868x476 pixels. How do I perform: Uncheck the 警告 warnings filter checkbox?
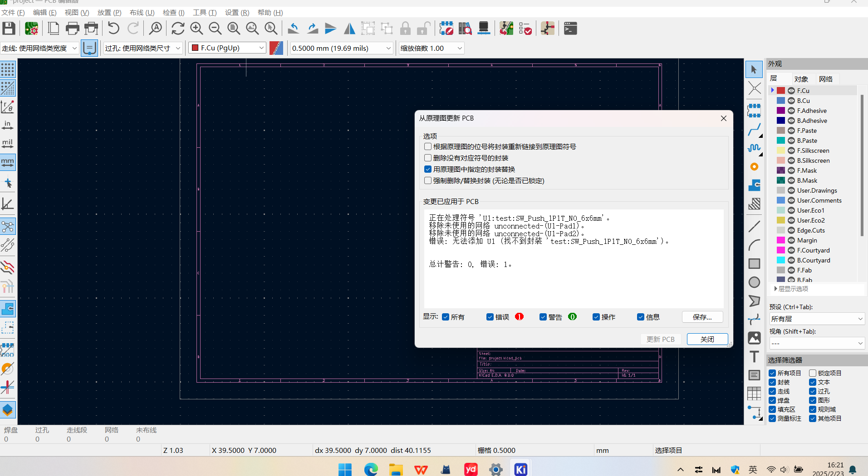[x=543, y=317]
